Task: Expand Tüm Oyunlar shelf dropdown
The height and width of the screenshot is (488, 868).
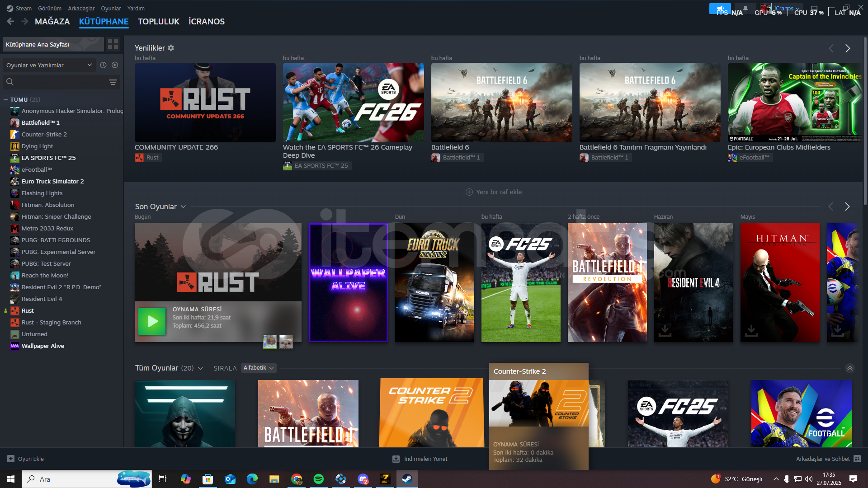Action: (x=200, y=368)
